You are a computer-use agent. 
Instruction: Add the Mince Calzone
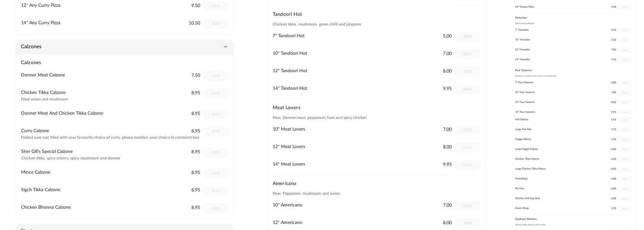[x=215, y=173]
